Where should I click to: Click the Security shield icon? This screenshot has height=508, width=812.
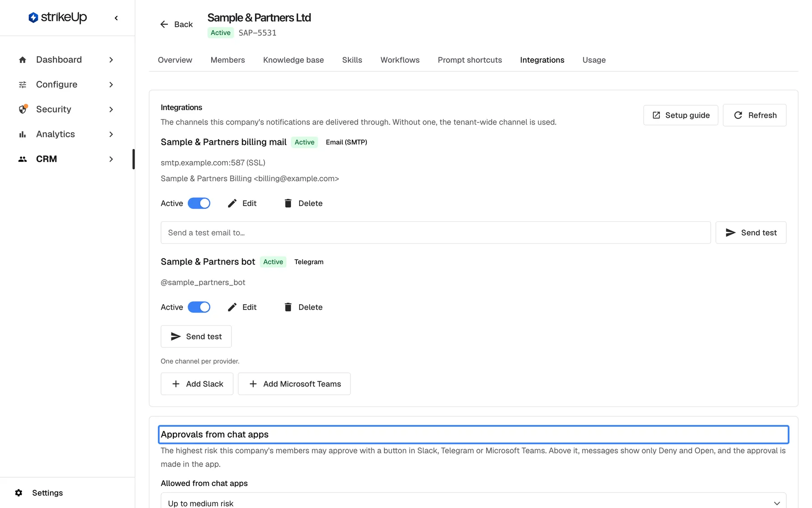[23, 109]
